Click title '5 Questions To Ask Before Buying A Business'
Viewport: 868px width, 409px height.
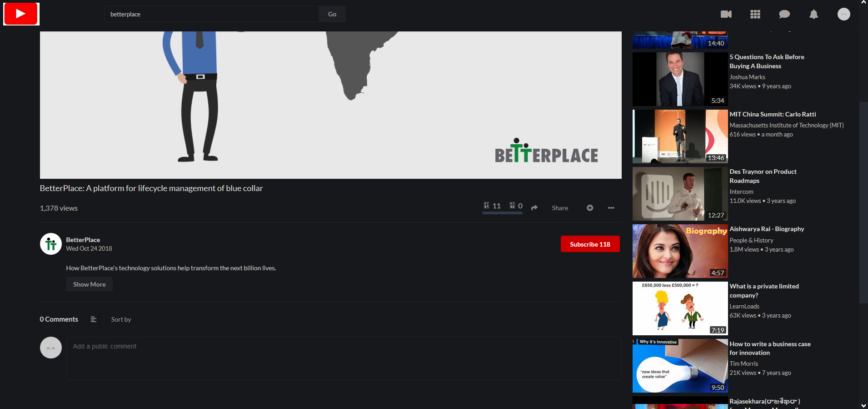pyautogui.click(x=767, y=61)
